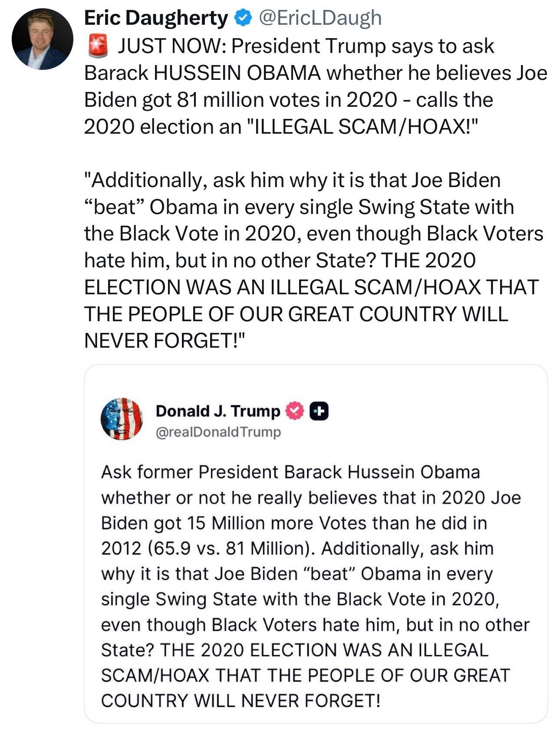The width and height of the screenshot is (560, 734).
Task: Click the Eric Daugherty display name
Action: click(155, 18)
